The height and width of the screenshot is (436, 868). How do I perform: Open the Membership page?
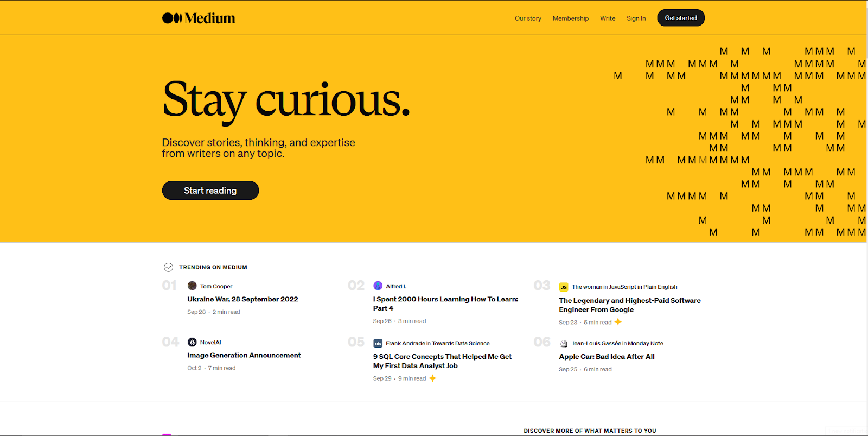(x=571, y=18)
